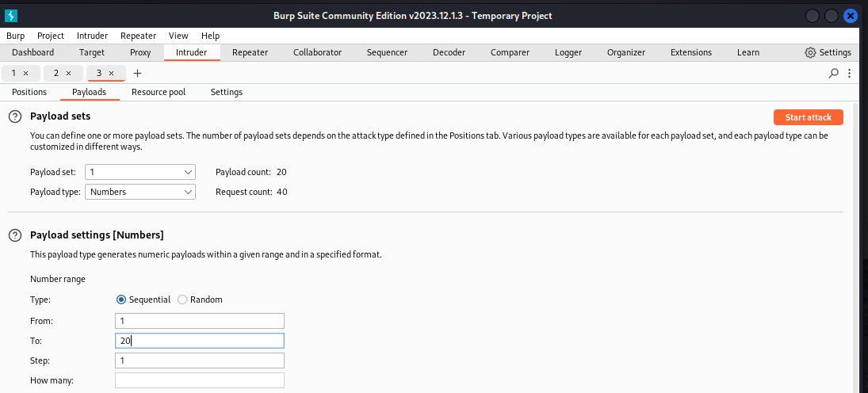Close Intruder attack tab 1

(25, 73)
